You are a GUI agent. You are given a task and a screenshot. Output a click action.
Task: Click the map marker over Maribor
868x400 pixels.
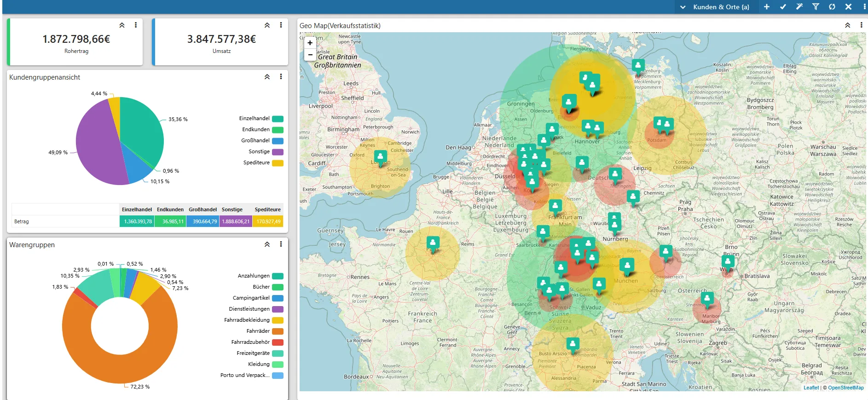707,300
